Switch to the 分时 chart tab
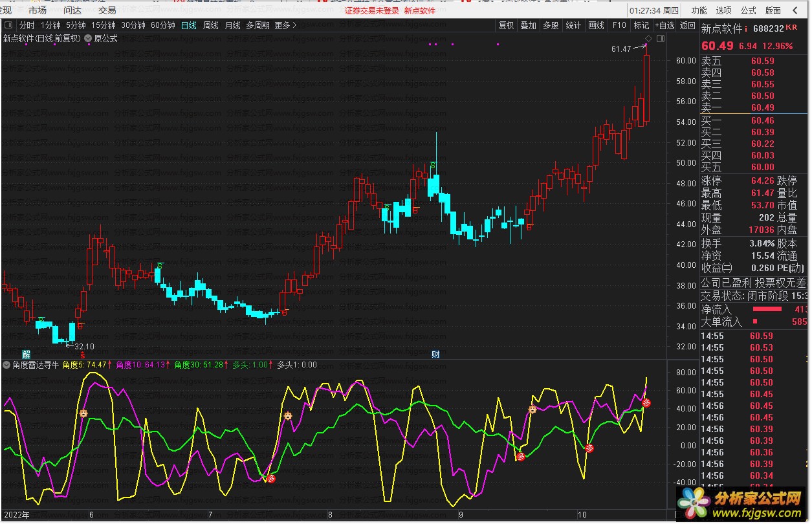The height and width of the screenshot is (524, 812). click(27, 25)
